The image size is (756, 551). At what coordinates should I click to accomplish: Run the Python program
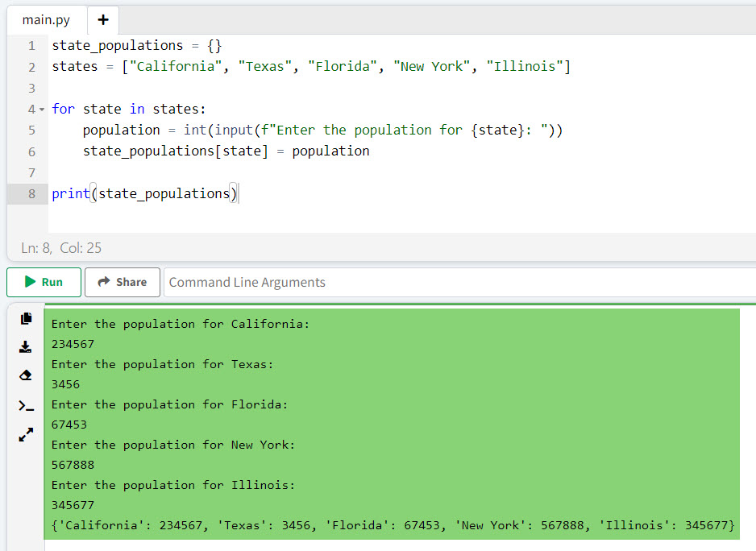click(x=44, y=282)
